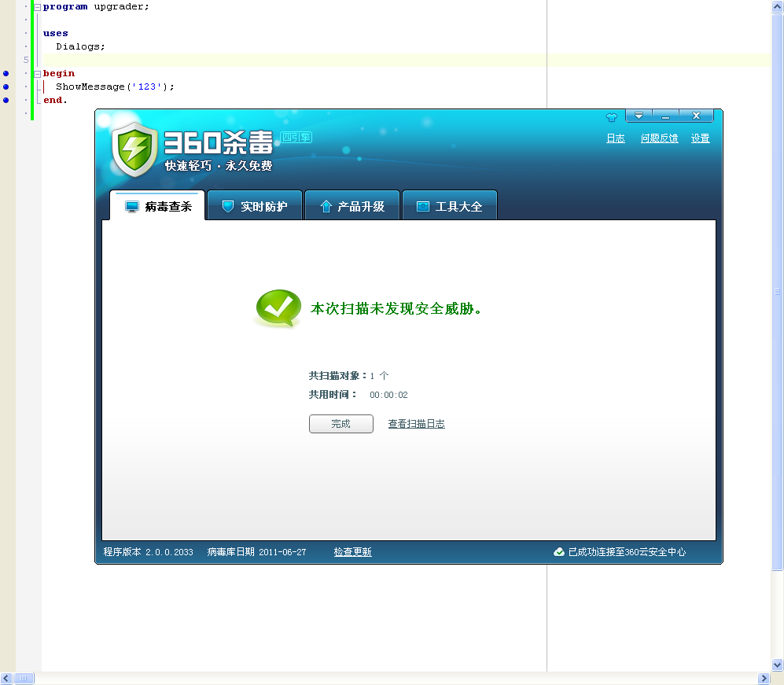Click the 四引擎 badge next to logo
The image size is (784, 685).
(296, 137)
